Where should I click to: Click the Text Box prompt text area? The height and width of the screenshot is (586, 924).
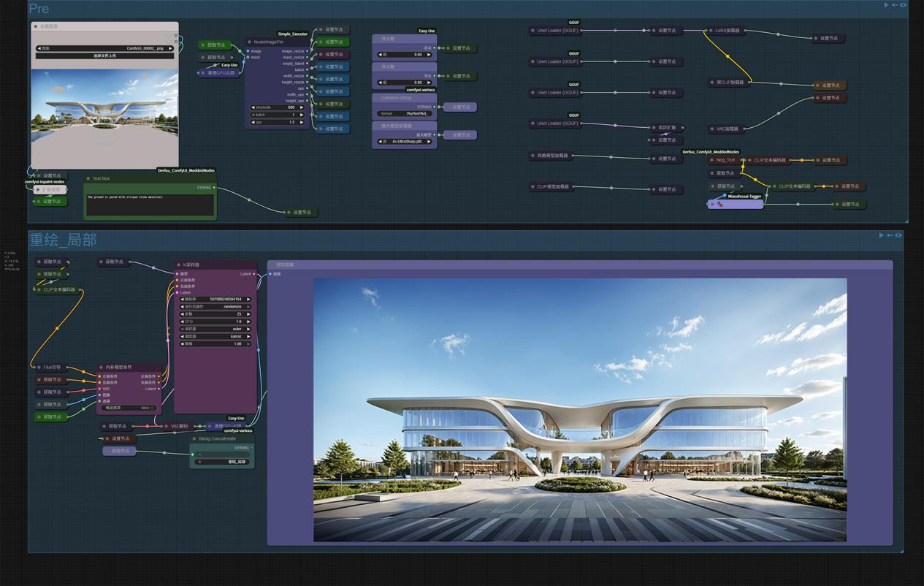coord(150,205)
